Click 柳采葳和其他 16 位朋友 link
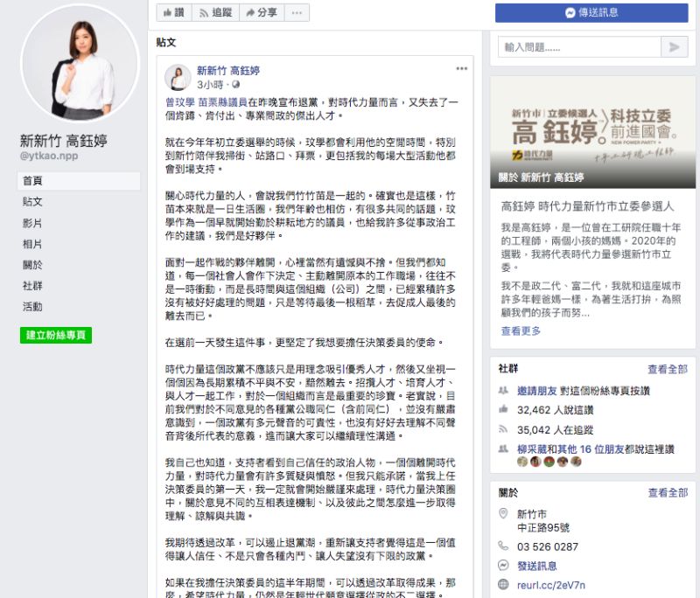 pos(570,449)
